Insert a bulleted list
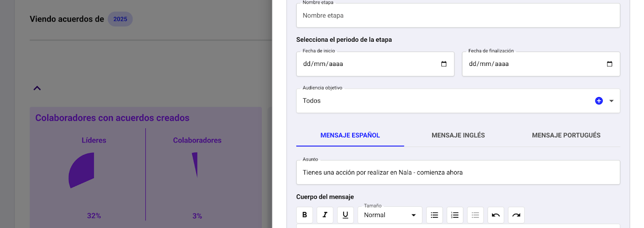 pyautogui.click(x=435, y=215)
